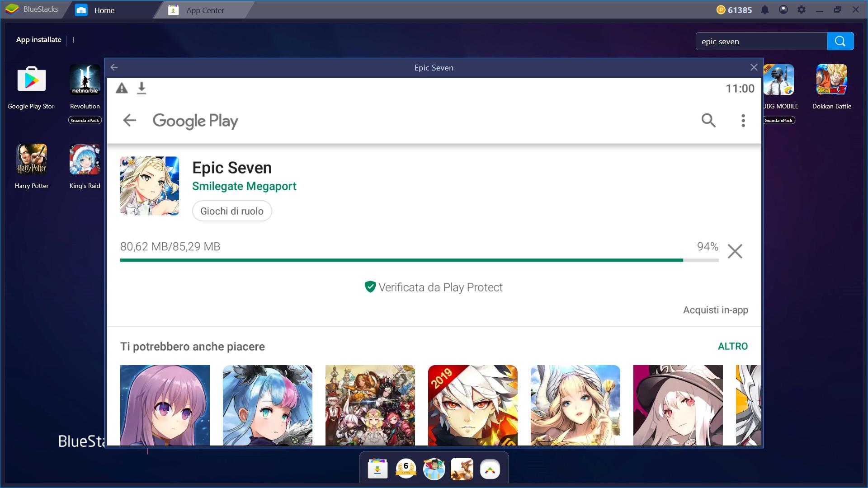Click the download progress bar
Screen dimensions: 868x488
pos(419,260)
